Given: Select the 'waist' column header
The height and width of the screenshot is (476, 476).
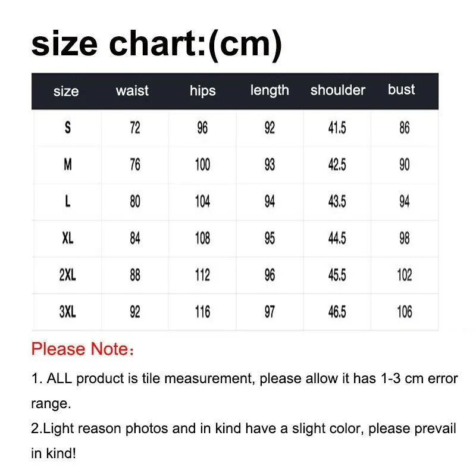Looking at the screenshot, I should (132, 91).
